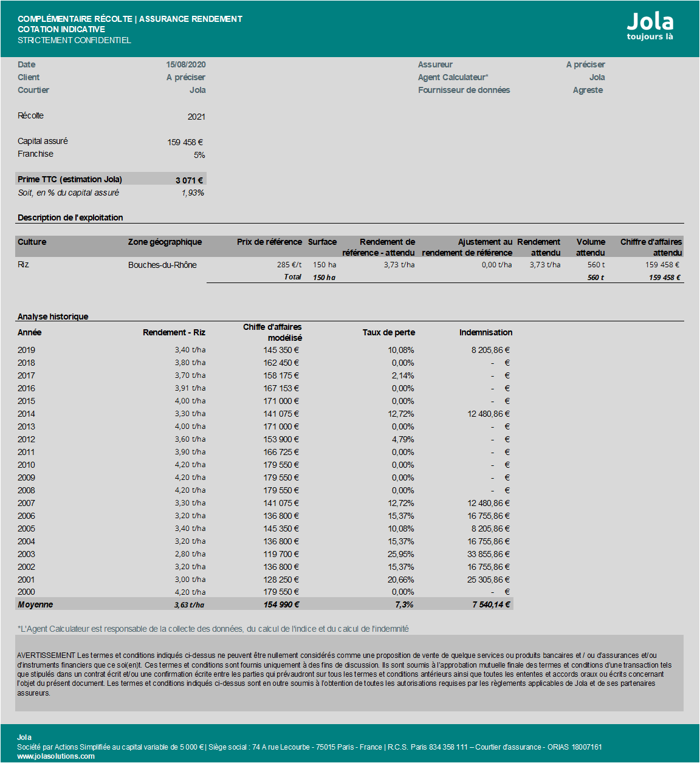Image resolution: width=700 pixels, height=763 pixels.
Task: Open the www.jolasolutions.com link in footer
Action: point(56,756)
